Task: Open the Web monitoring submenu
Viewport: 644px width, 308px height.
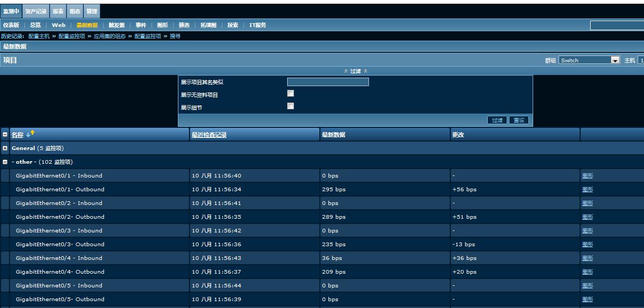Action: click(59, 25)
